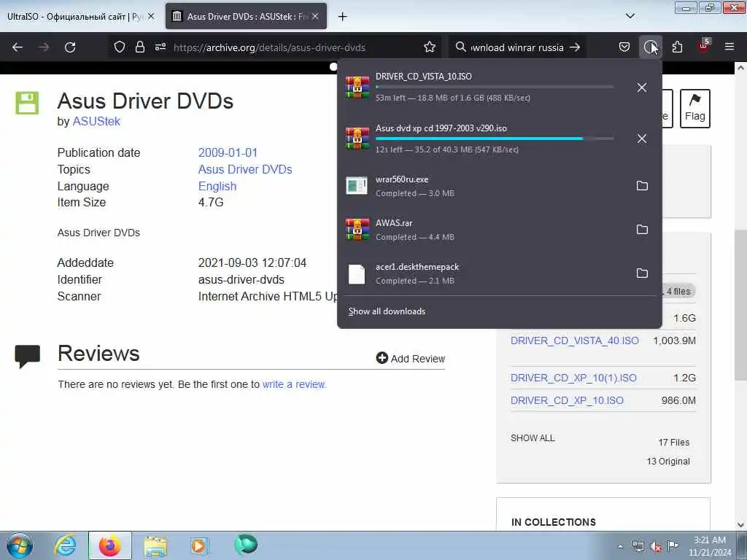Click the muted volume tray icon
The width and height of the screenshot is (747, 560).
point(656,547)
